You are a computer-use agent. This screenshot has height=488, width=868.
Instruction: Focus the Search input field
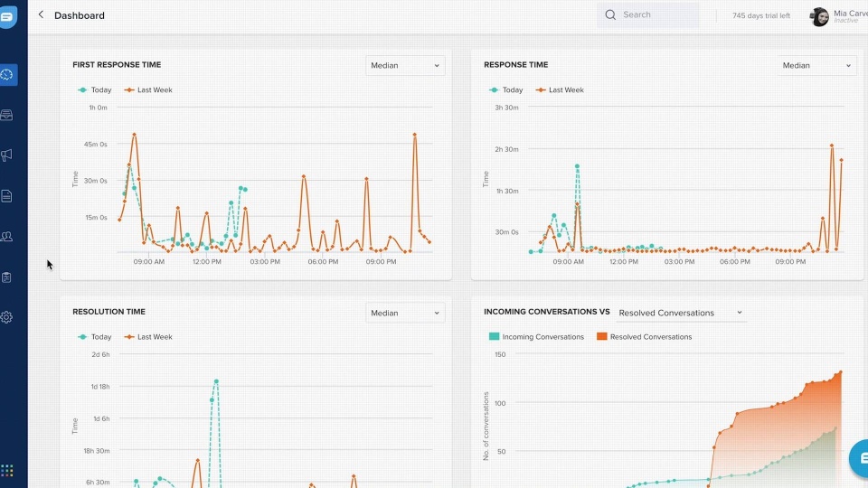[648, 15]
